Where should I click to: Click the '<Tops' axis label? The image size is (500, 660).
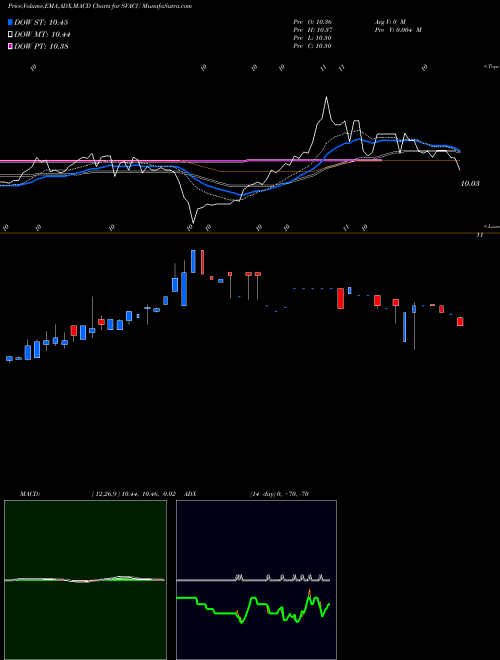492,67
